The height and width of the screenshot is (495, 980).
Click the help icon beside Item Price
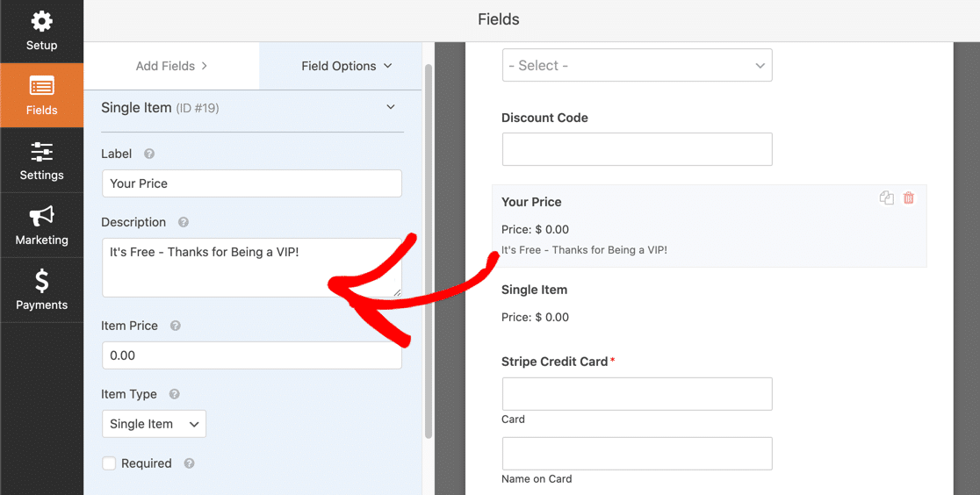[176, 326]
